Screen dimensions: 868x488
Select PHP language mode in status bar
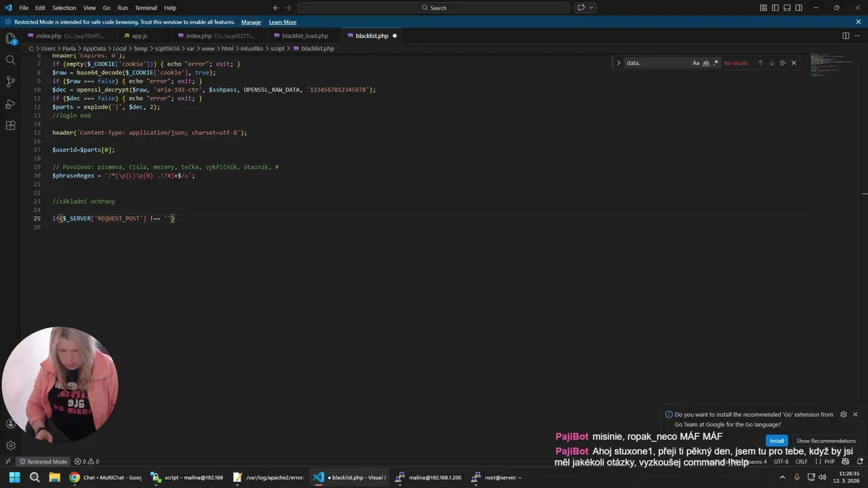(829, 462)
